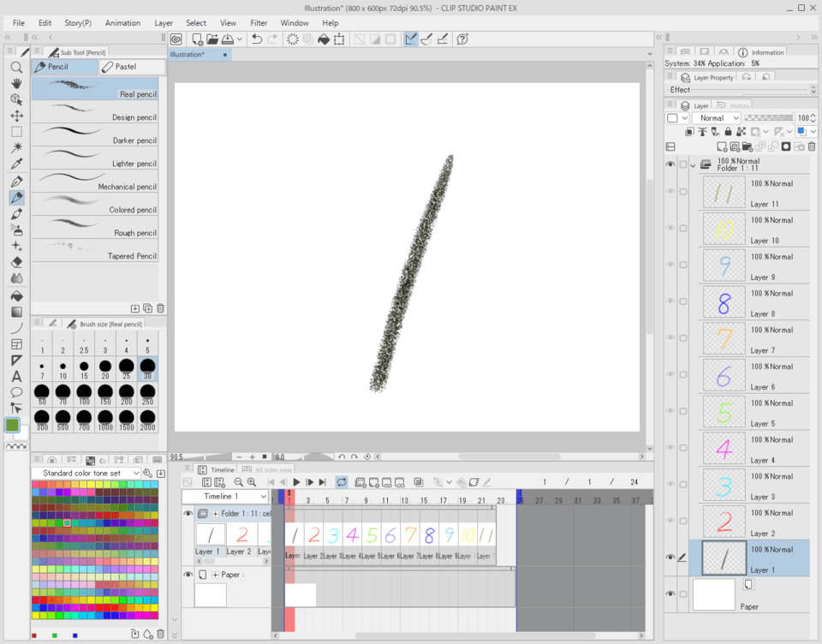The width and height of the screenshot is (822, 644).
Task: Open the Animation menu
Action: (x=122, y=23)
